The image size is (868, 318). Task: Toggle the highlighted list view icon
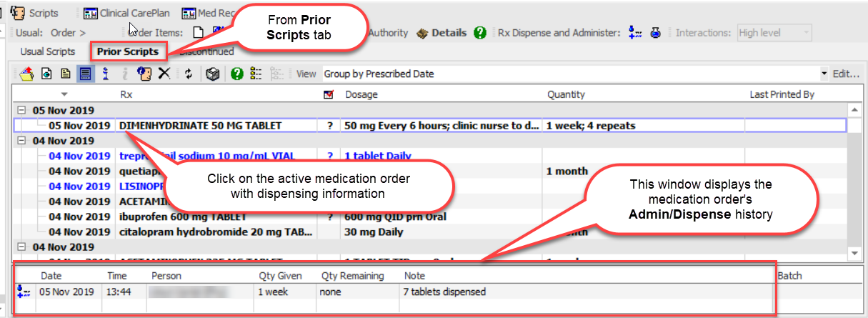point(85,74)
